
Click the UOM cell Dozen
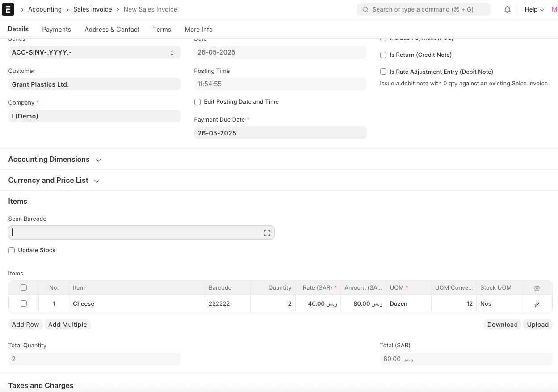409,304
